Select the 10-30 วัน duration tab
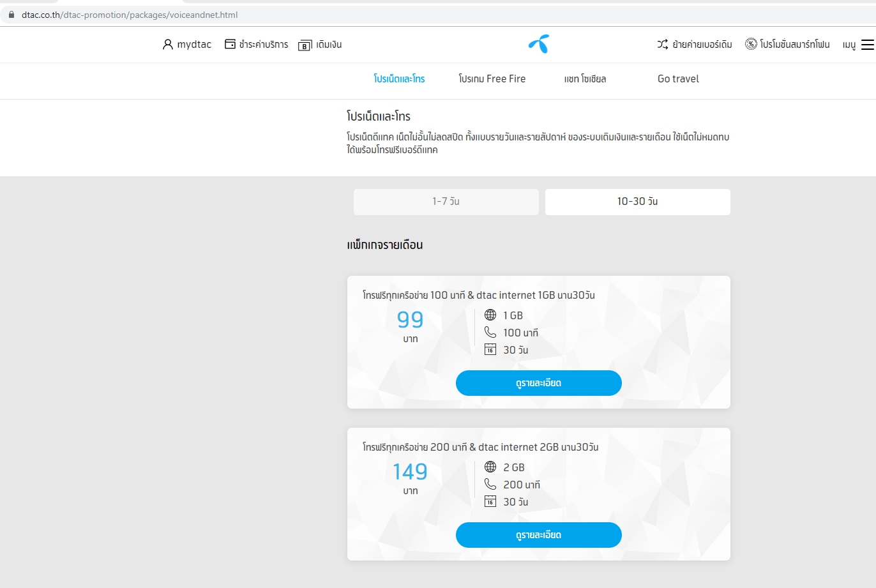Image resolution: width=876 pixels, height=588 pixels. point(638,202)
